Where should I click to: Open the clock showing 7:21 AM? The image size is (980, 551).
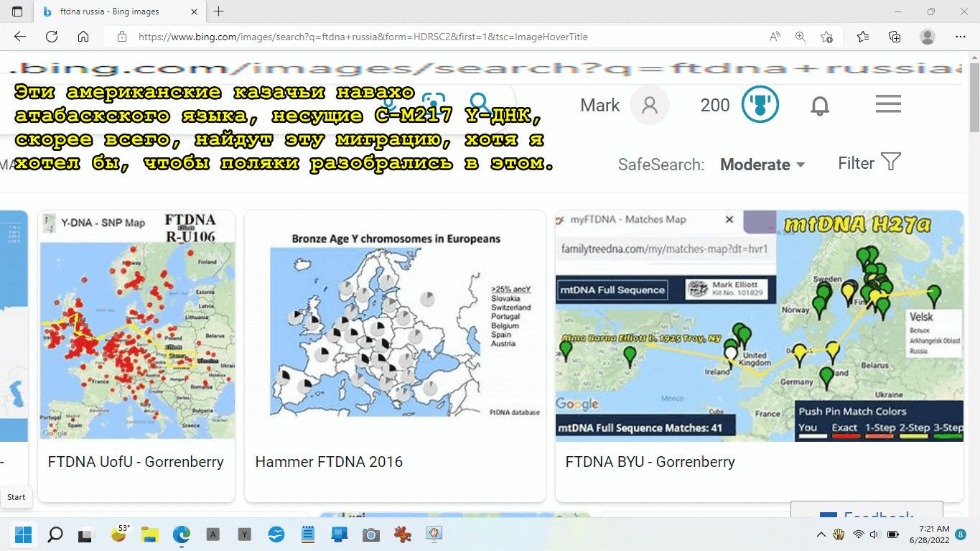[929, 534]
